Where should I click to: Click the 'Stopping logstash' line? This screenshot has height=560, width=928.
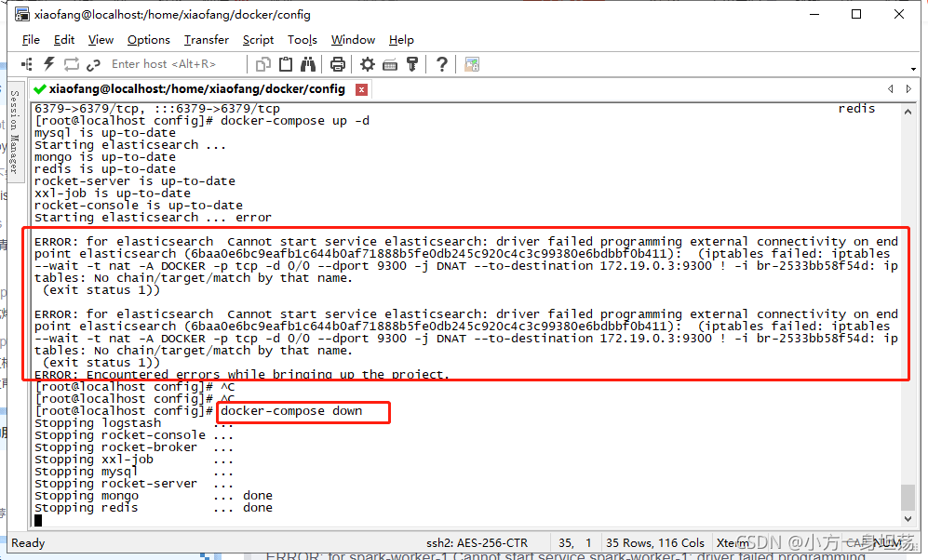tap(134, 423)
